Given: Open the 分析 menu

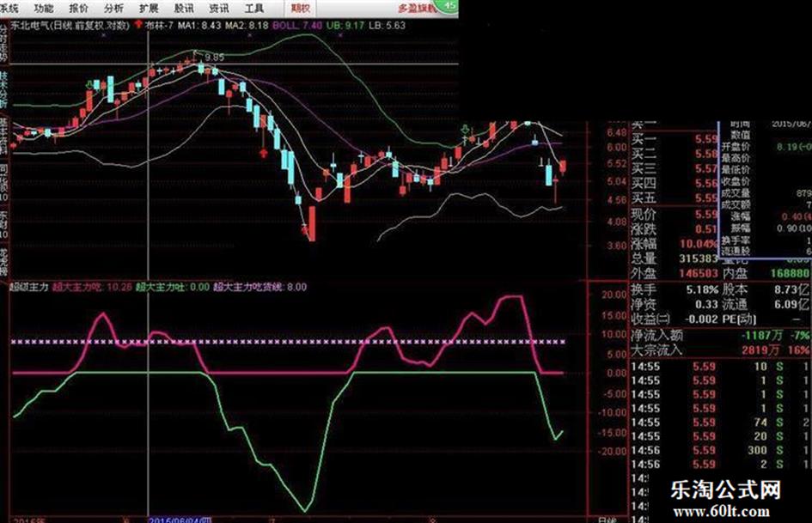Looking at the screenshot, I should tap(114, 9).
